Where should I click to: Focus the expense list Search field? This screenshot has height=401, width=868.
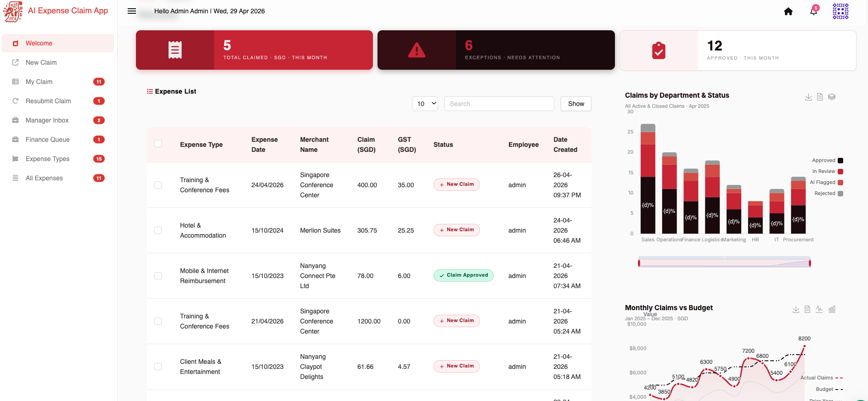pos(499,104)
